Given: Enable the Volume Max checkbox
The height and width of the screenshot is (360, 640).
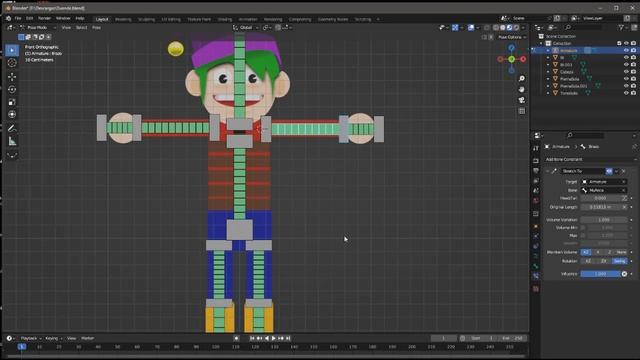Looking at the screenshot, I should point(583,236).
